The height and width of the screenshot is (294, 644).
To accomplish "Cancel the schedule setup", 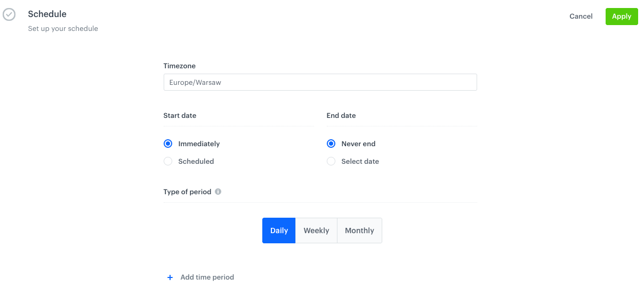I will click(581, 17).
